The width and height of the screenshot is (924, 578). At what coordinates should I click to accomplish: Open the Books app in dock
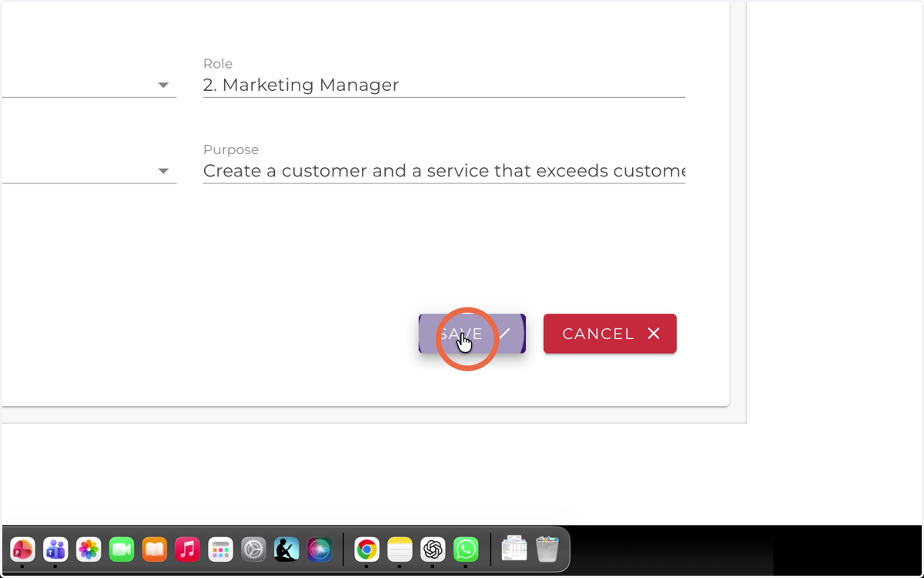click(155, 549)
